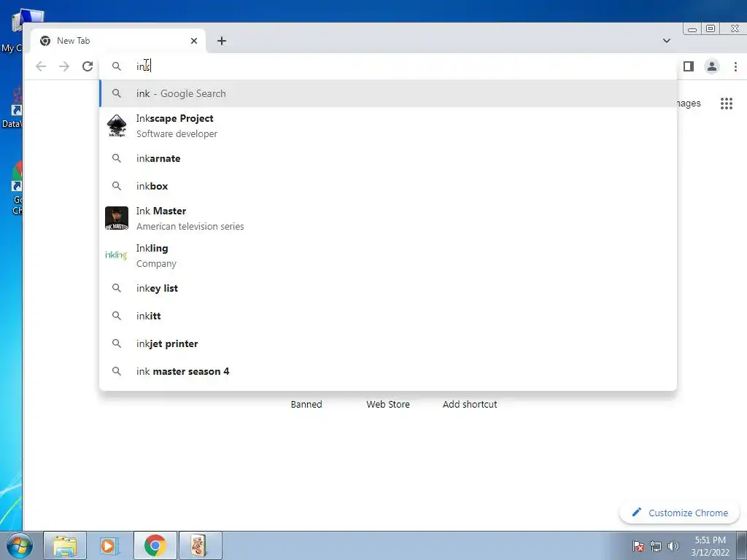This screenshot has height=560, width=747.
Task: Open the Chrome three-dot menu
Action: coord(735,66)
